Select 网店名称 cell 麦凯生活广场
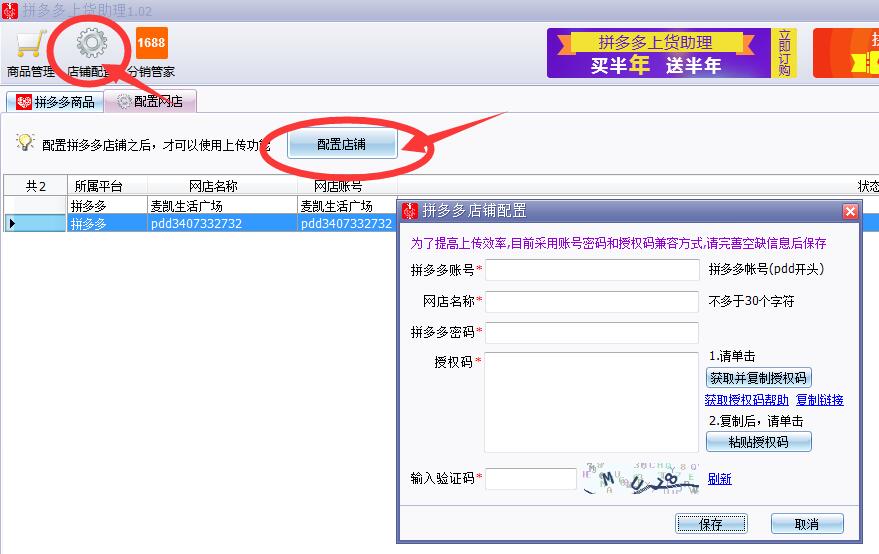 (222, 205)
